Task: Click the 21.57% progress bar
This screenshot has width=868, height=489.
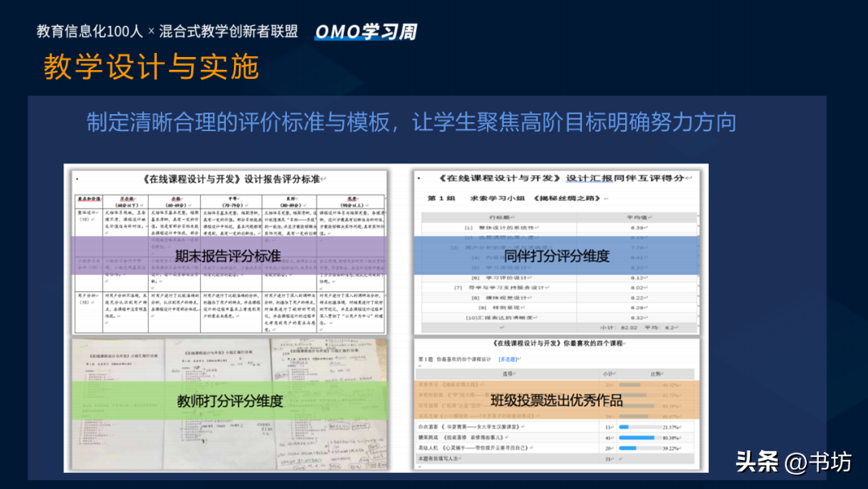Action: tap(640, 427)
